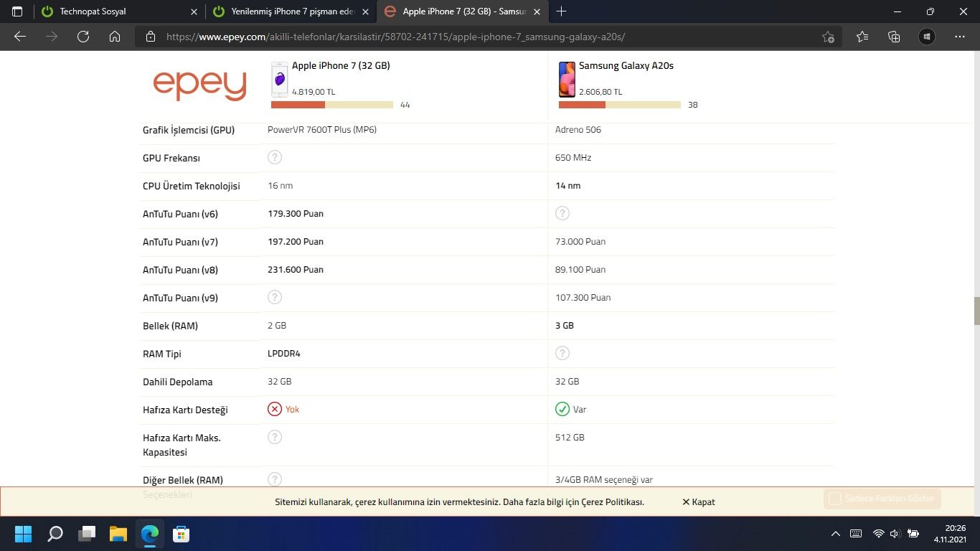This screenshot has width=980, height=551.
Task: Click the 512 GB memory card capacity value
Action: 570,438
